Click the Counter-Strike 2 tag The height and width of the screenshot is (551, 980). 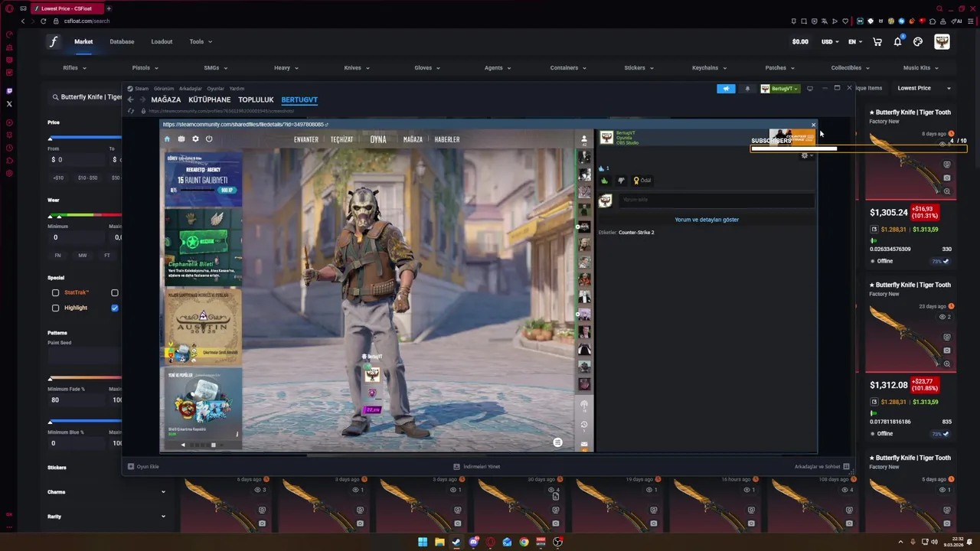pos(636,232)
